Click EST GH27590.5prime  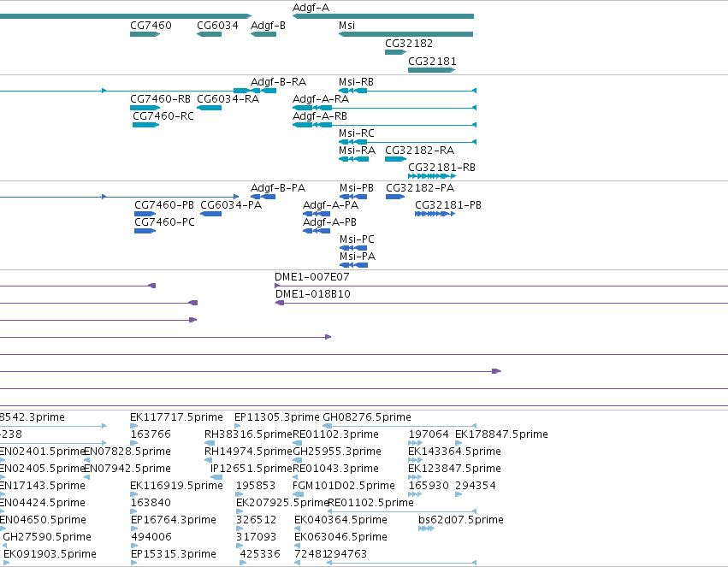(x=47, y=537)
